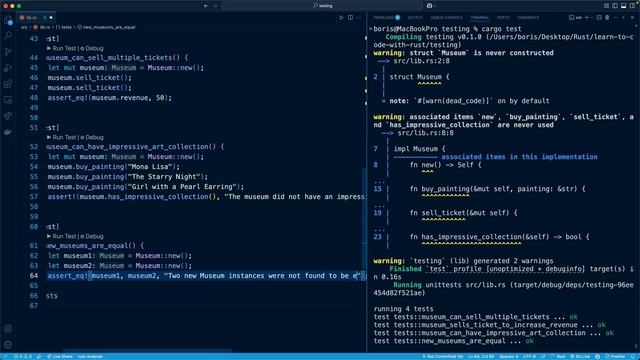Viewport: 640px width, 360px height.
Task: Click 'UTF-8' encoding status item
Action: [529, 356]
